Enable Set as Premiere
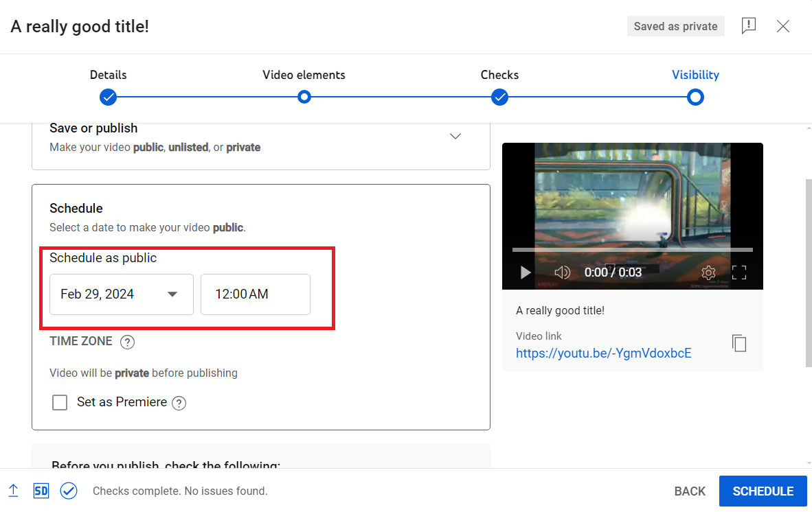 coord(60,403)
